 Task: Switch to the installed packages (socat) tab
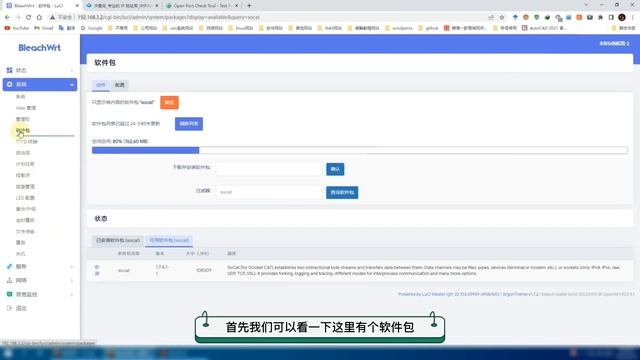point(118,240)
